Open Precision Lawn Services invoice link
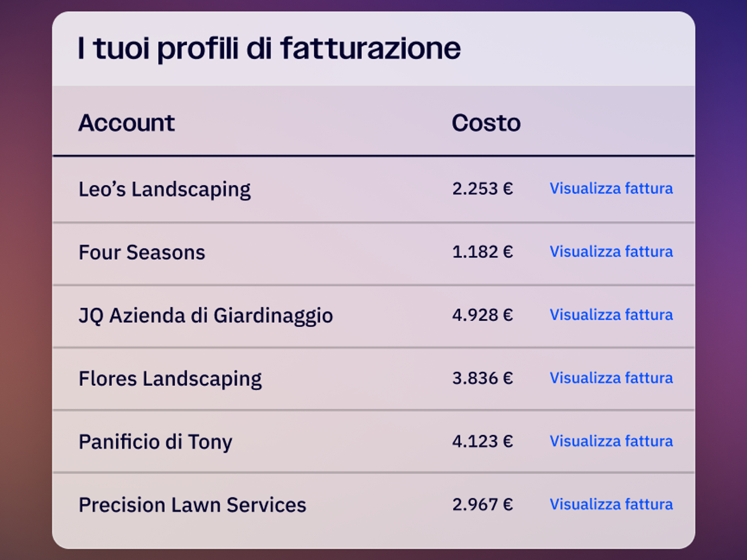The image size is (747, 560). (611, 504)
